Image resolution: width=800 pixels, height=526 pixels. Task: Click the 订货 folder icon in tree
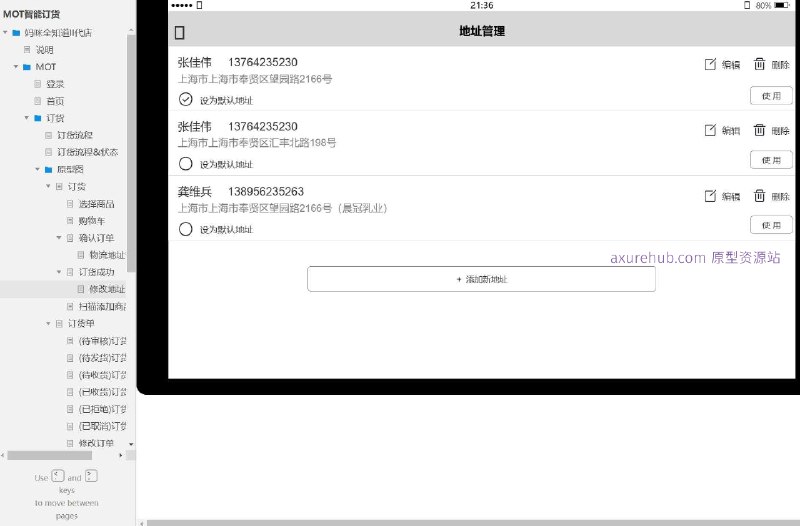tap(38, 118)
